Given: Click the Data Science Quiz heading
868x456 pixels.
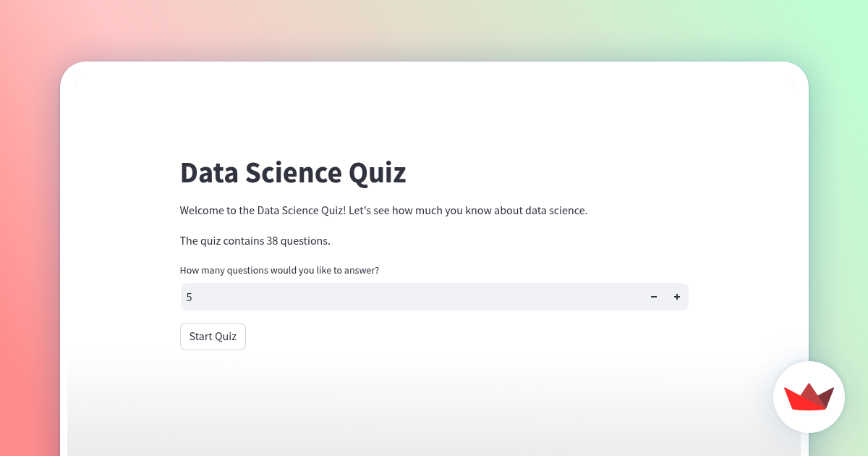Looking at the screenshot, I should pos(293,173).
